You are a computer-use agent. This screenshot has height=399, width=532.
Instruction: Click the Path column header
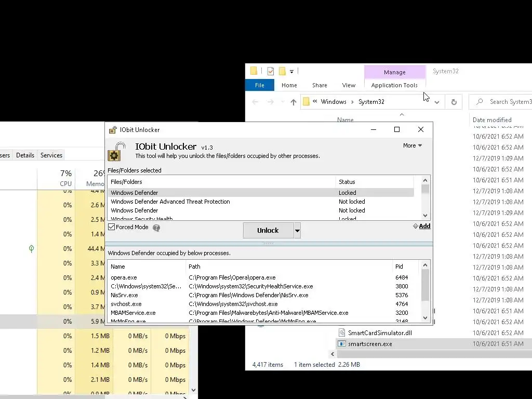pyautogui.click(x=289, y=267)
